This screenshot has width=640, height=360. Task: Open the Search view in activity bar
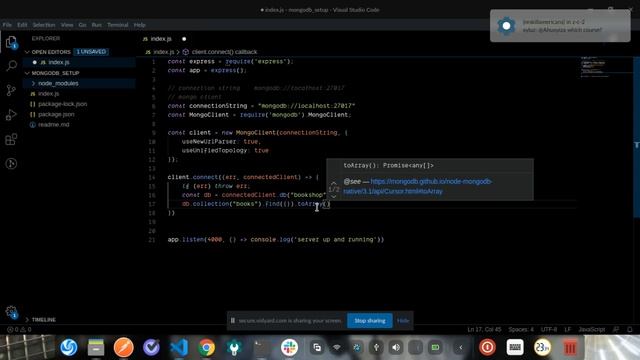pos(11,65)
